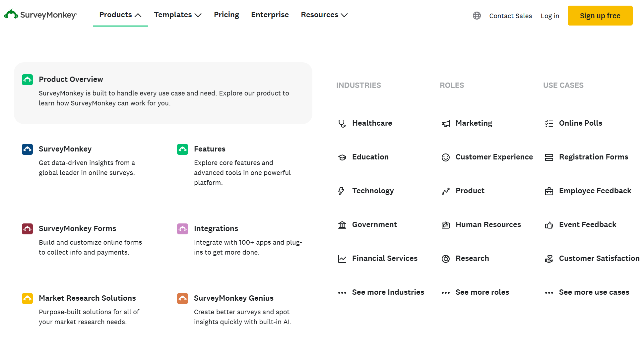Screen dimensions: 644x361
Task: Click the yellow Market Research Solutions icon
Action: pos(27,298)
